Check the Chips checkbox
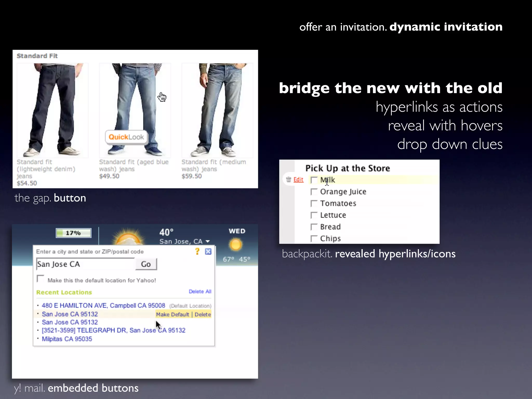Viewport: 532px width, 399px height. 314,238
